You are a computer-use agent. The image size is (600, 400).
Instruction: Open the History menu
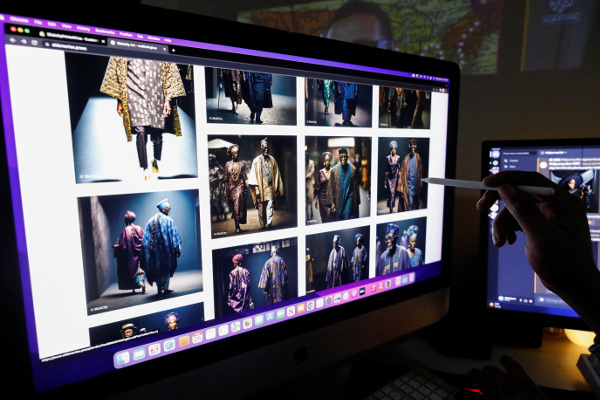tap(83, 28)
